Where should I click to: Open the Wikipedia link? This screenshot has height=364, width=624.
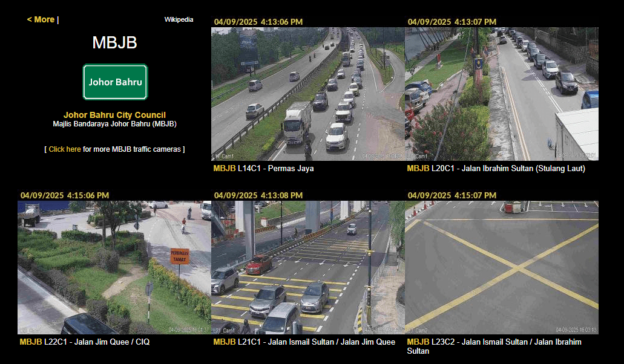pos(178,19)
